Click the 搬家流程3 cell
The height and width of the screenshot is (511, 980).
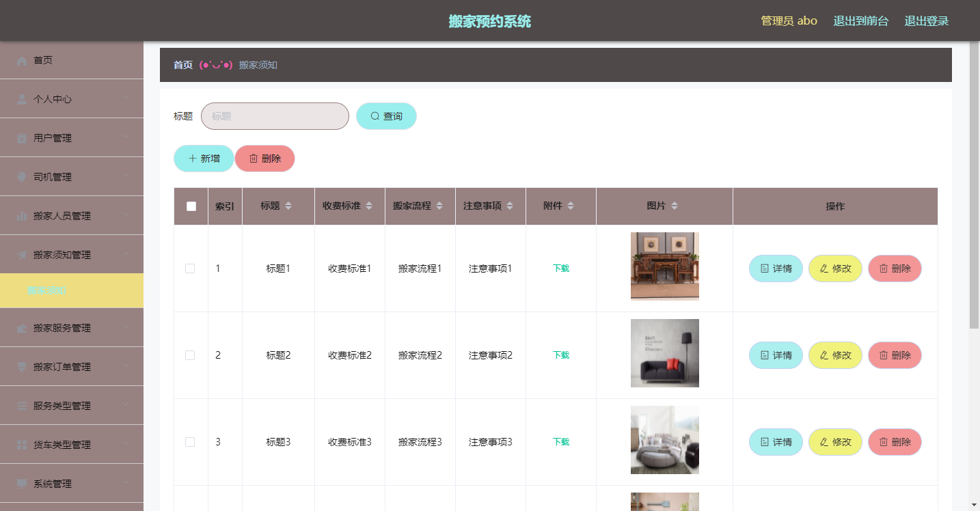(x=420, y=442)
